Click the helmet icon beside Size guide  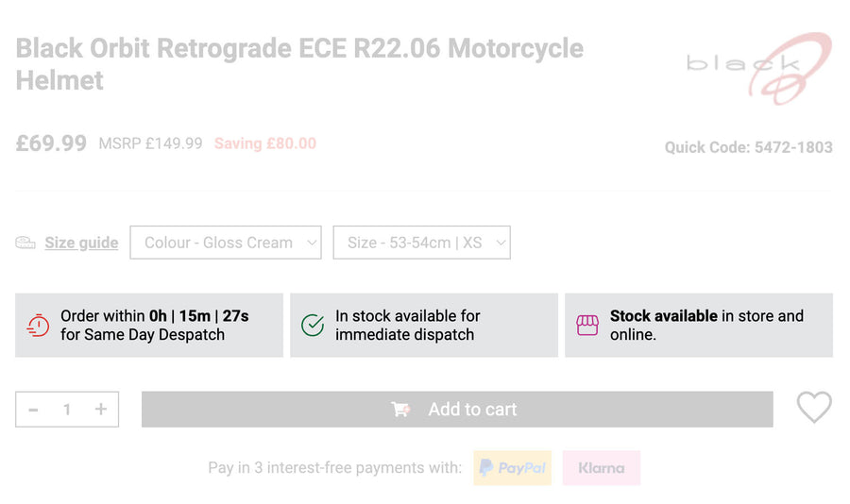[x=25, y=243]
